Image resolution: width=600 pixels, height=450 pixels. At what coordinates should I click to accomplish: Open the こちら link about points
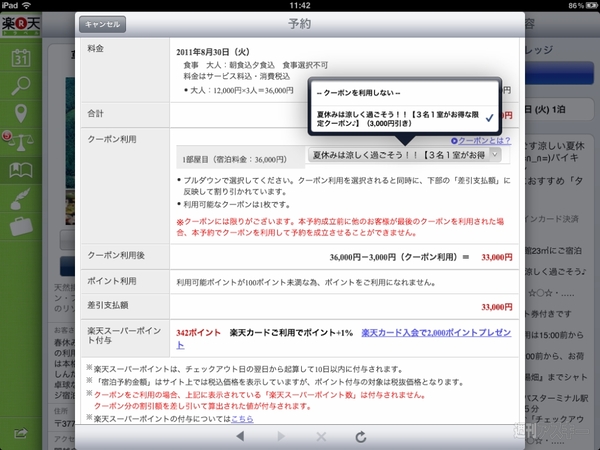[x=242, y=419]
